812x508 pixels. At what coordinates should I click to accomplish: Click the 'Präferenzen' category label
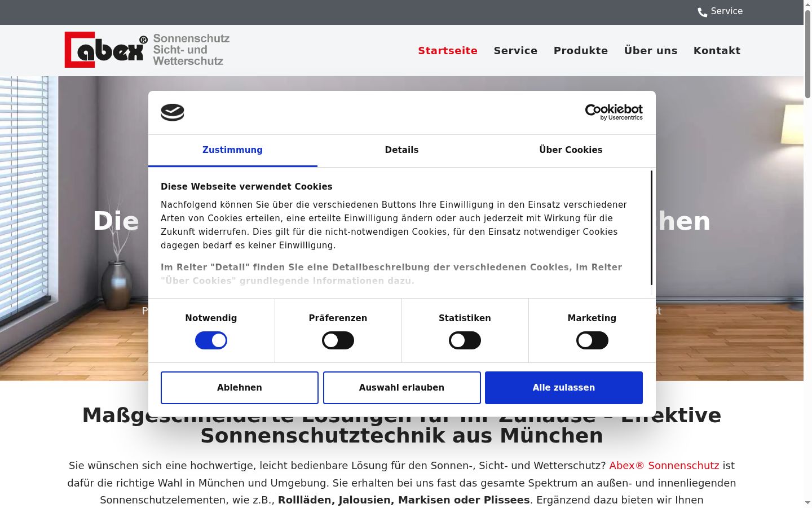coord(338,318)
